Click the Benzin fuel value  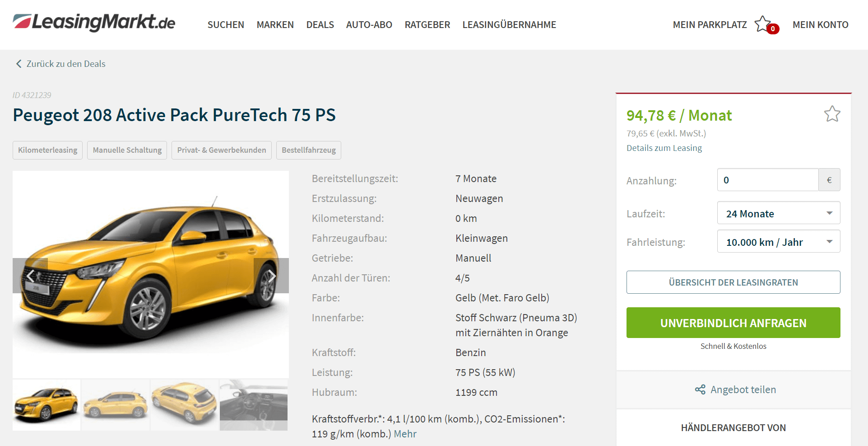click(x=471, y=352)
